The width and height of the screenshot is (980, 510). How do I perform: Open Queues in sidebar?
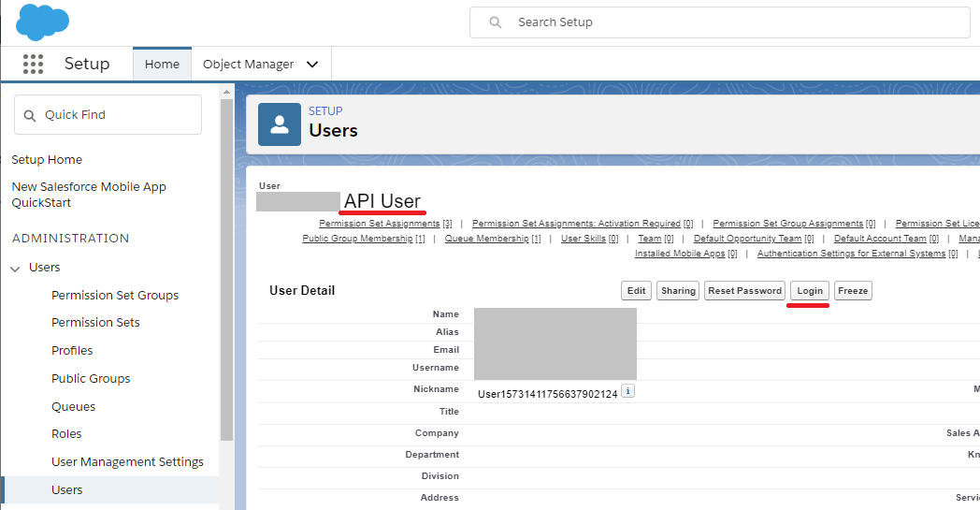pyautogui.click(x=73, y=407)
